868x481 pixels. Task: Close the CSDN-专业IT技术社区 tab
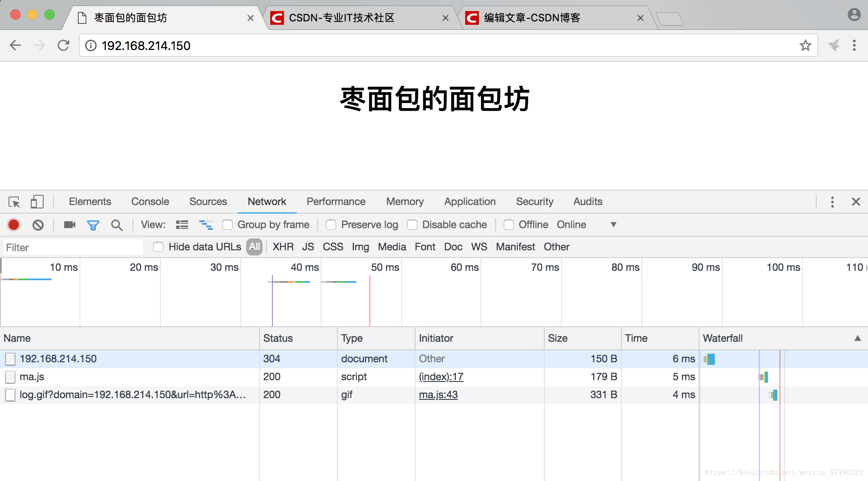[x=446, y=18]
